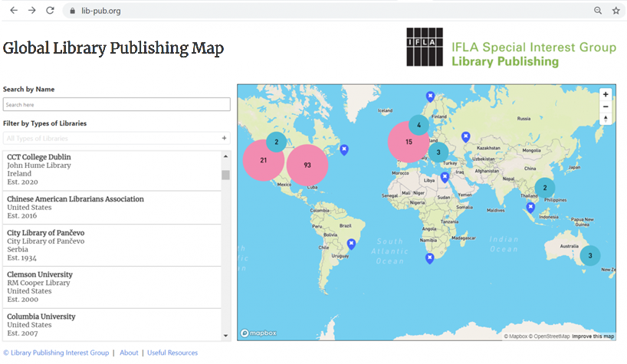The image size is (627, 364).
Task: Select blue marker off Canada's east coast
Action: pyautogui.click(x=344, y=150)
